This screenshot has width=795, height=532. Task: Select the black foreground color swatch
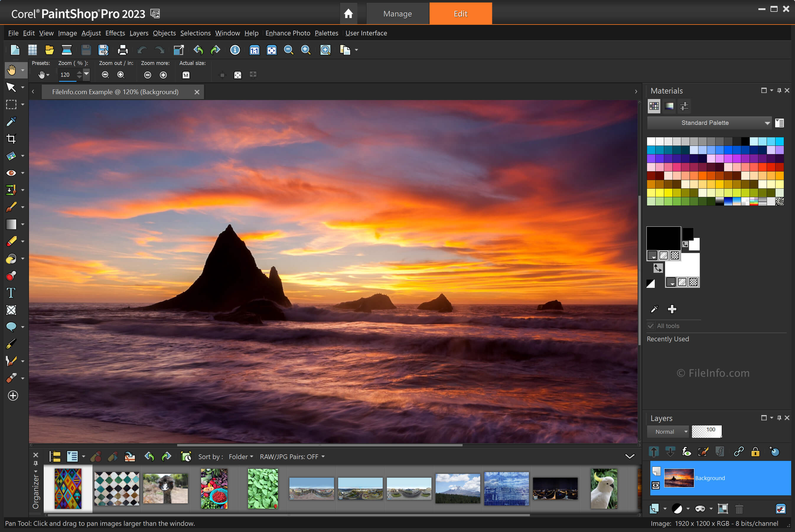tap(663, 237)
